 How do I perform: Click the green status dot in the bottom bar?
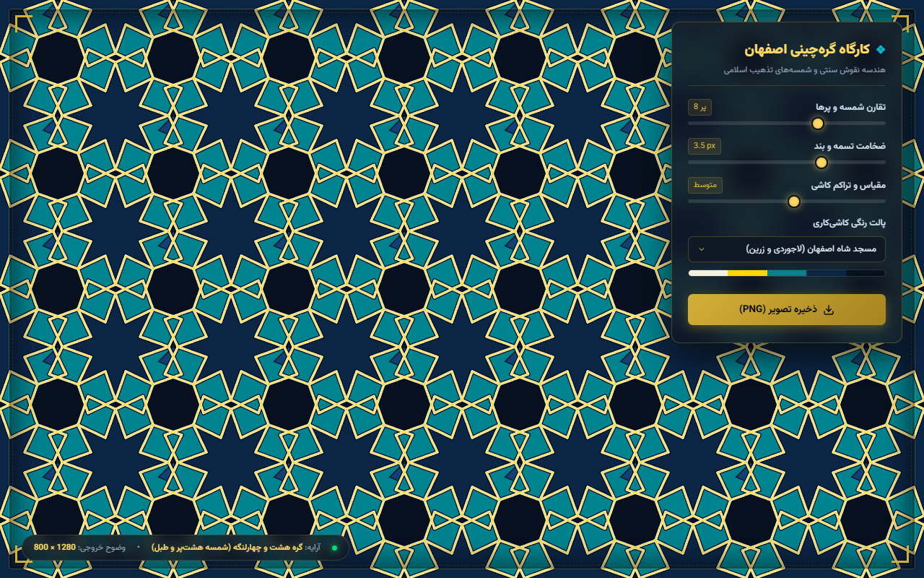[334, 548]
